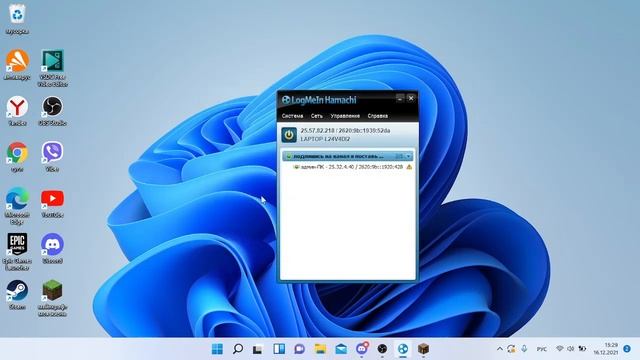
Task: Open the clock and date flyout
Action: pyautogui.click(x=605, y=349)
